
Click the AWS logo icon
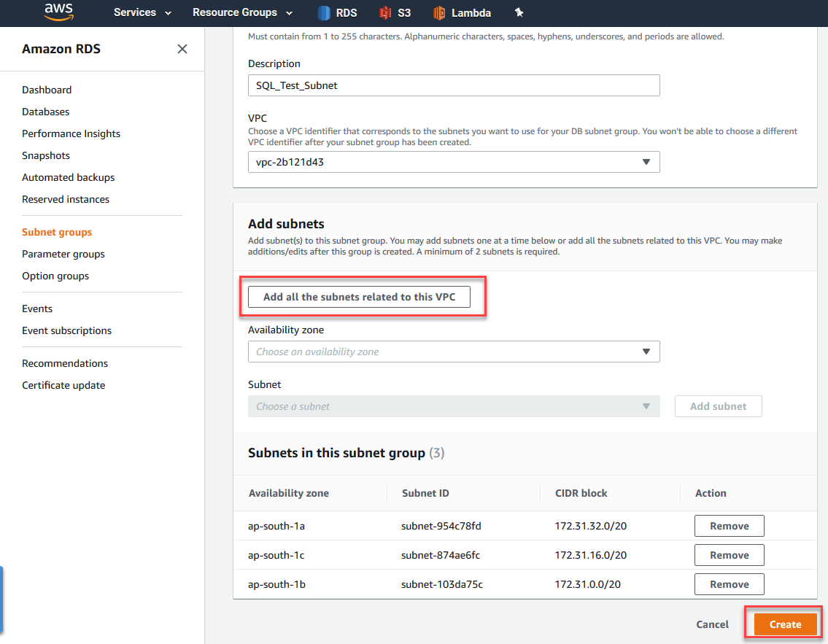tap(58, 11)
